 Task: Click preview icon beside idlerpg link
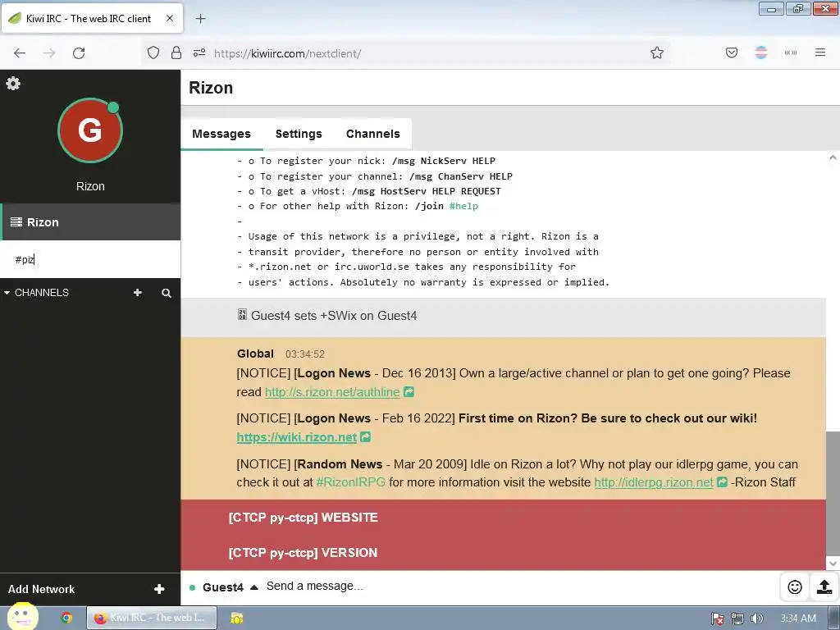point(722,482)
